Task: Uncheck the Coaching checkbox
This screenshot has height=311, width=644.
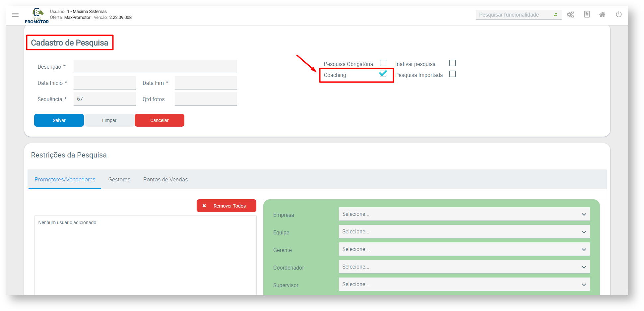Action: pos(383,74)
